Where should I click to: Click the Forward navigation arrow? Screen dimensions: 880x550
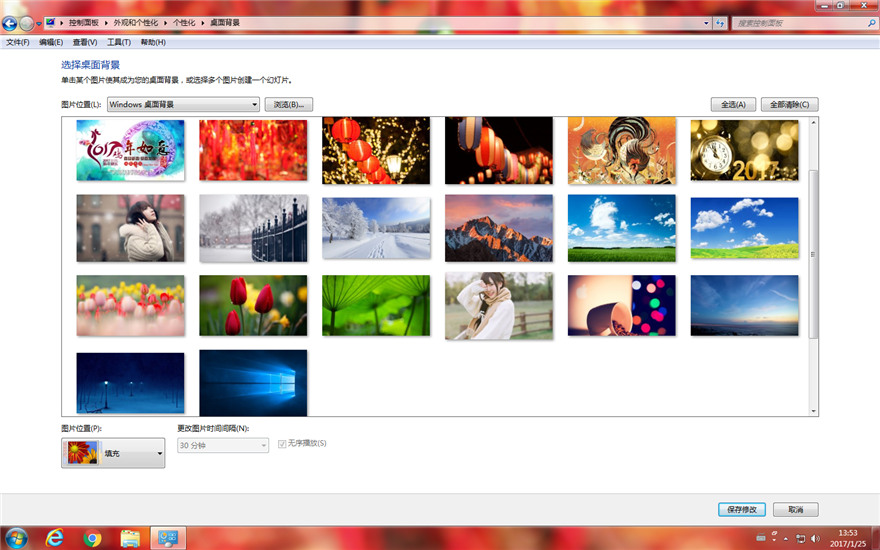(x=26, y=23)
